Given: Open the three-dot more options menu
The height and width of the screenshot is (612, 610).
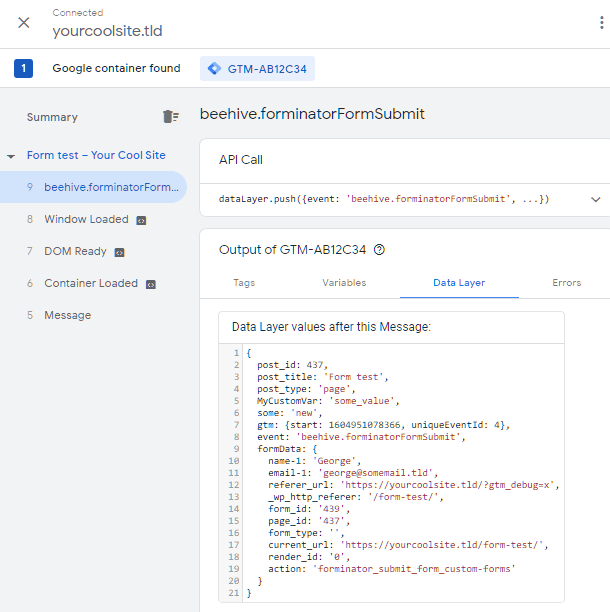Looking at the screenshot, I should coord(601,23).
